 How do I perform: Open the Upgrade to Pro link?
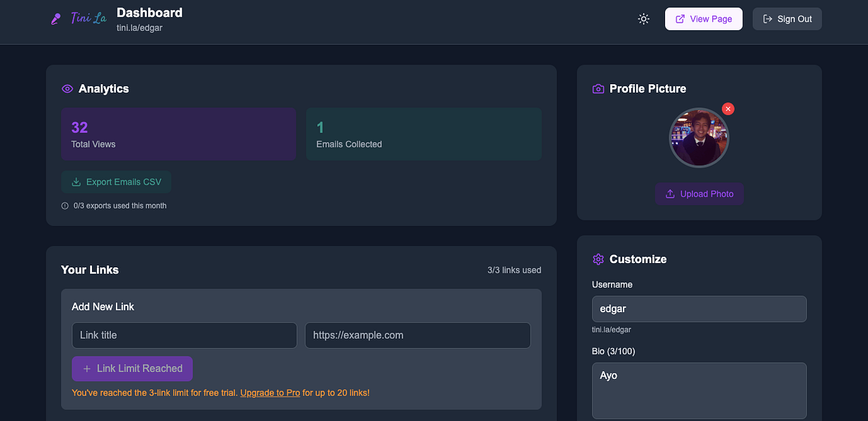[270, 393]
